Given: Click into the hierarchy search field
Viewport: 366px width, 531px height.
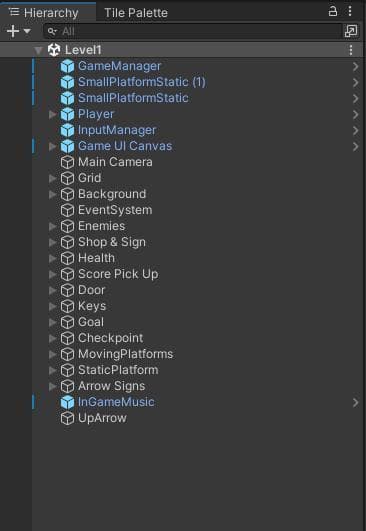Looking at the screenshot, I should (193, 31).
